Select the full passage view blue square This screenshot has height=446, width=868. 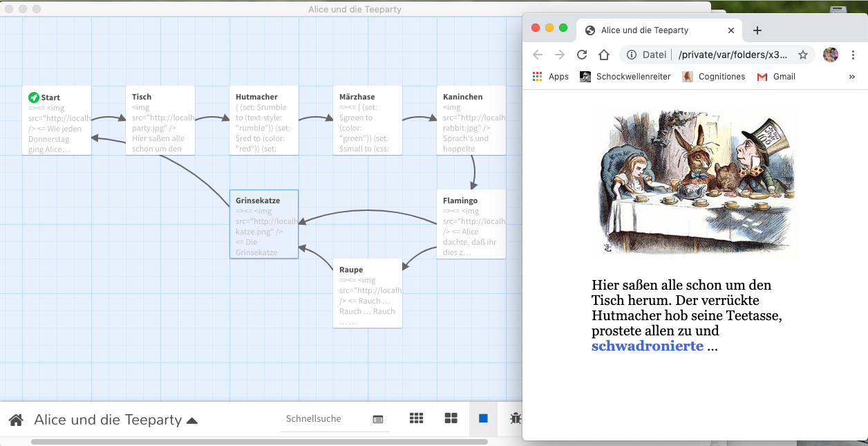coord(483,418)
